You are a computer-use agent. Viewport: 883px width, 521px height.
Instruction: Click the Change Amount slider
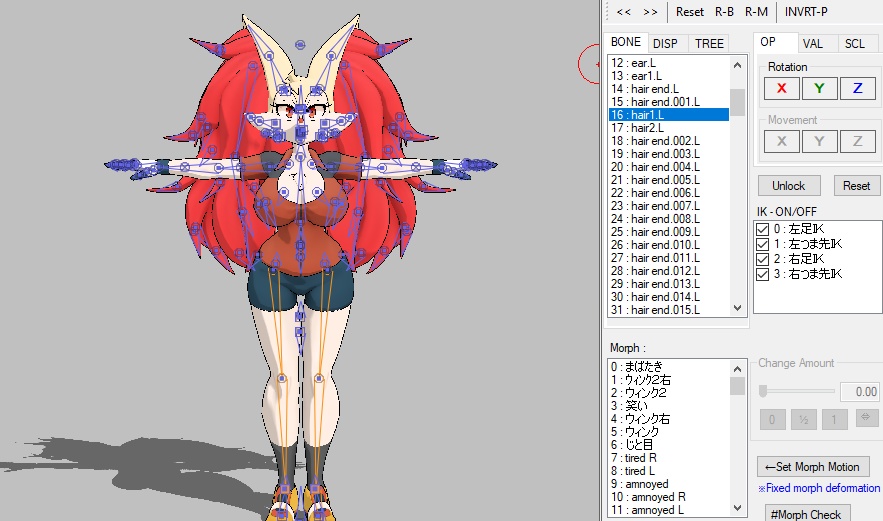797,391
